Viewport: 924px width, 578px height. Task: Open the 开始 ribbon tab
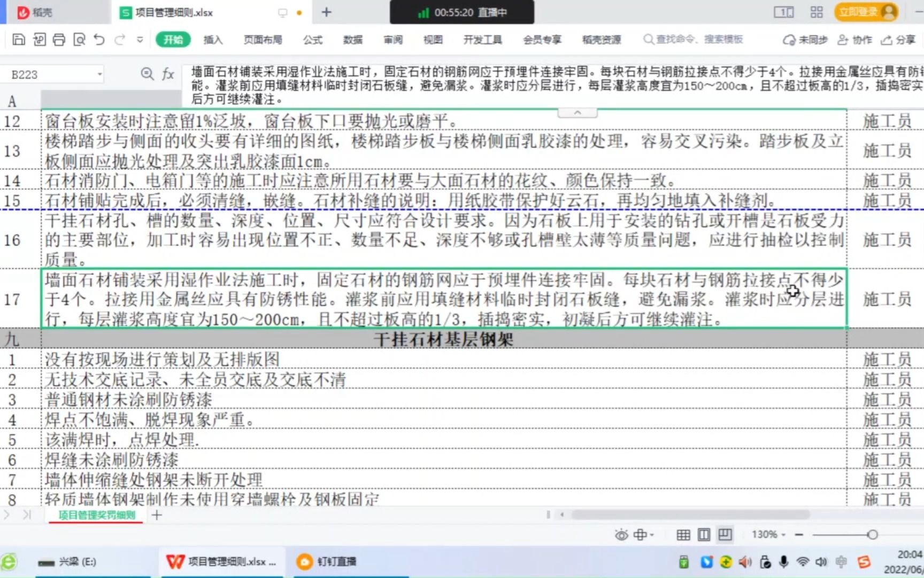(x=173, y=40)
